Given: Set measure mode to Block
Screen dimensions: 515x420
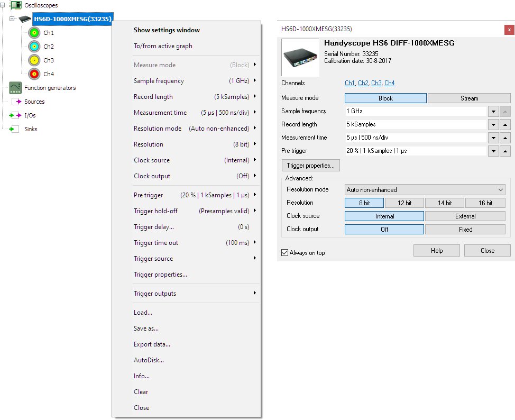Looking at the screenshot, I should click(385, 98).
